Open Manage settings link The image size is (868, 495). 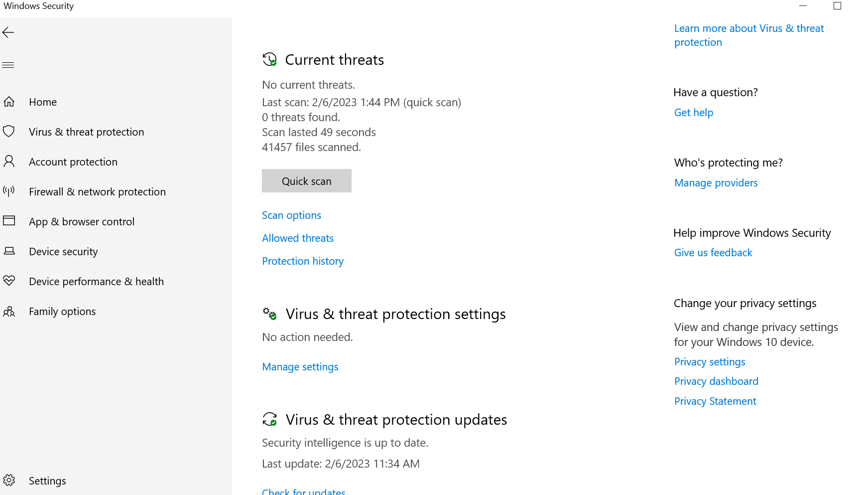click(x=300, y=367)
